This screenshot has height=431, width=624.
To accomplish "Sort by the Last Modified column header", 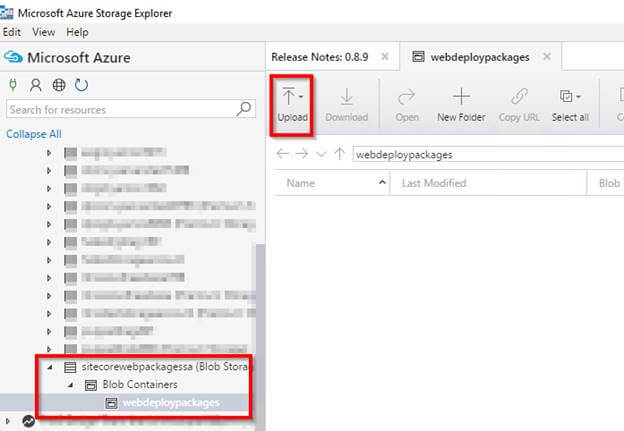I will pyautogui.click(x=488, y=183).
